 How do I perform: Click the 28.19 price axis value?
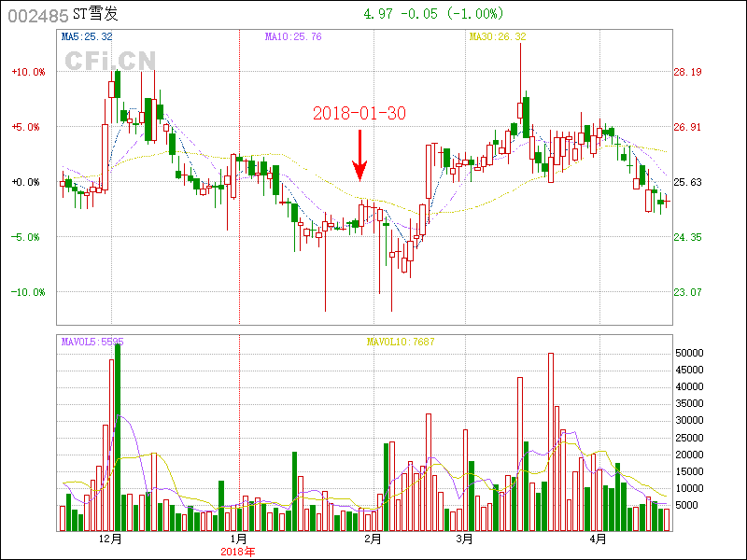(x=687, y=72)
